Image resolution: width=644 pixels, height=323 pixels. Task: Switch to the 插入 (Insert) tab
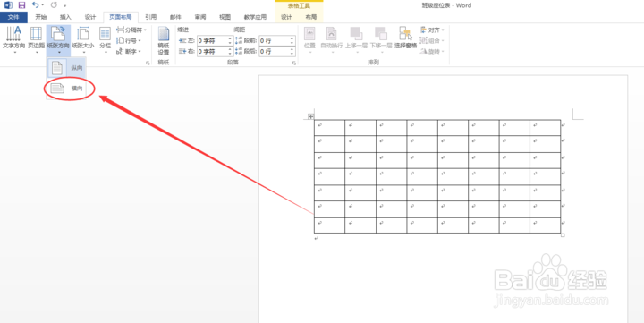coord(65,17)
